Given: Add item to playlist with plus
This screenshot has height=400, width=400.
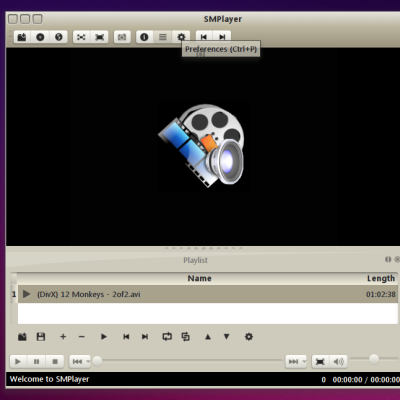Looking at the screenshot, I should tap(63, 337).
